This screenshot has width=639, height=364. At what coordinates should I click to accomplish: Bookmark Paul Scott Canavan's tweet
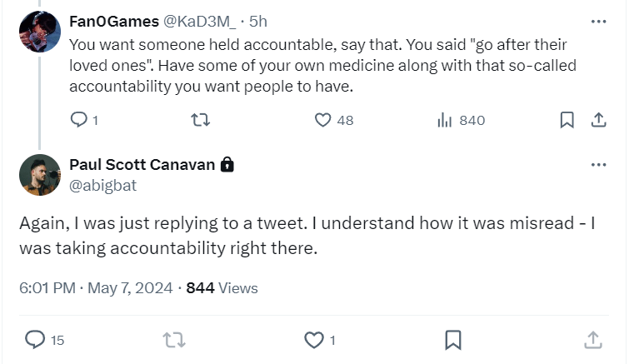(x=453, y=339)
